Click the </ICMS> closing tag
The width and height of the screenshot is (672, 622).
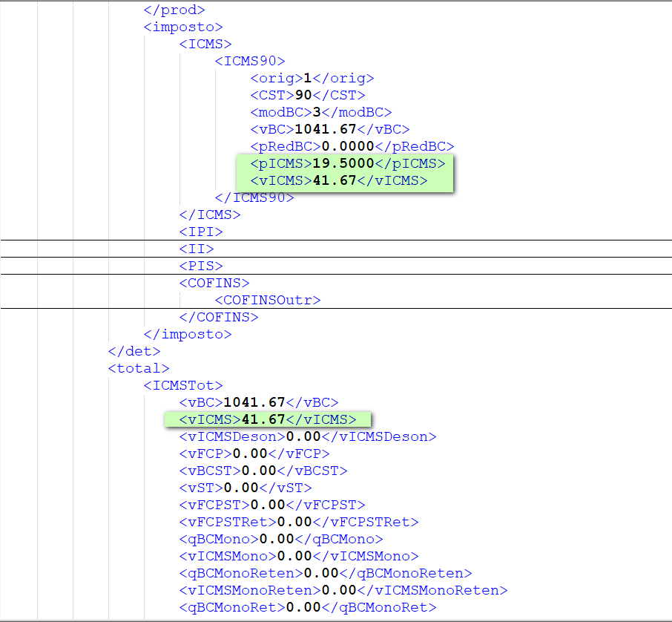(210, 215)
